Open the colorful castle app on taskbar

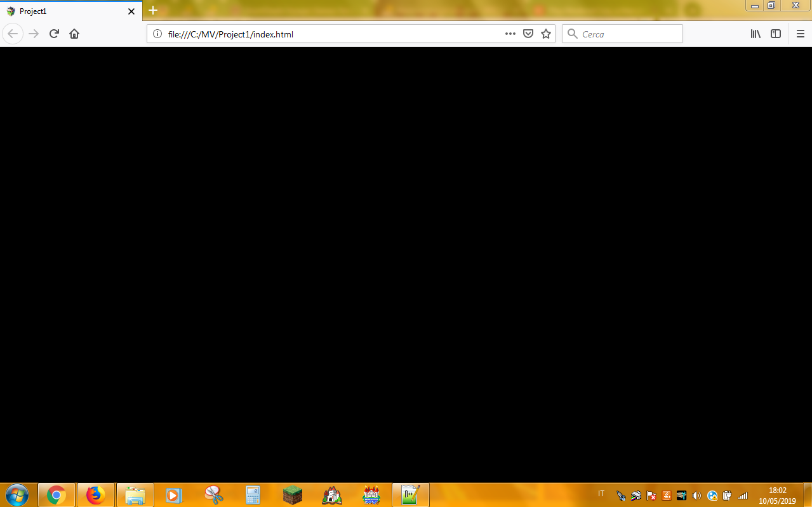click(x=371, y=495)
